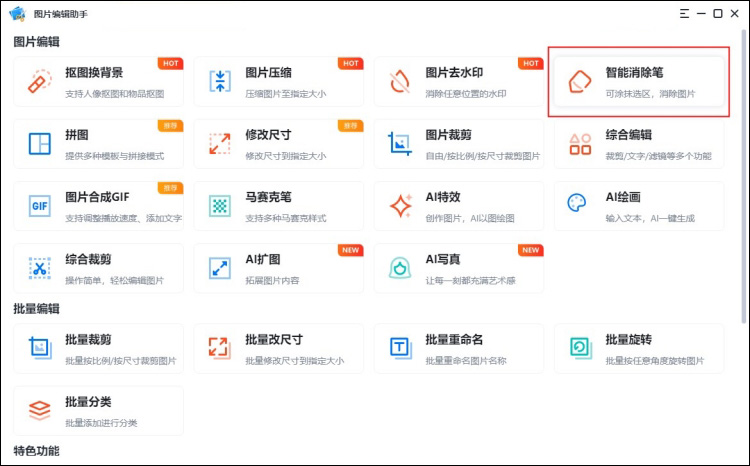The image size is (750, 466).
Task: Open the 抠图换背景 eraser icon
Action: [x=40, y=81]
